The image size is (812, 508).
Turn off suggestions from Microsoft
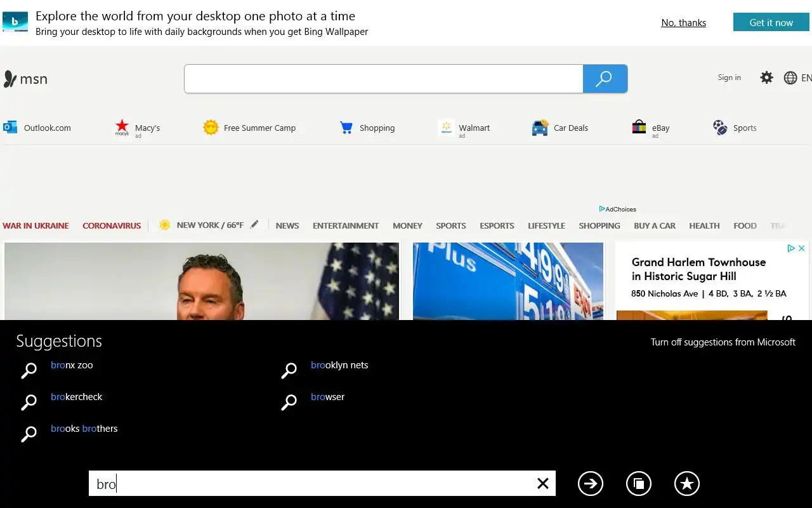tap(723, 342)
